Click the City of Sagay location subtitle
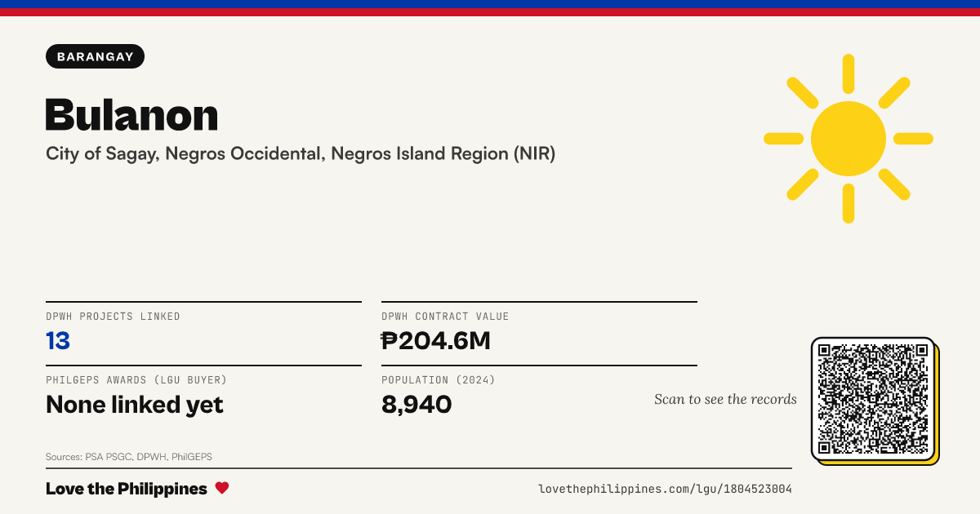 click(301, 154)
